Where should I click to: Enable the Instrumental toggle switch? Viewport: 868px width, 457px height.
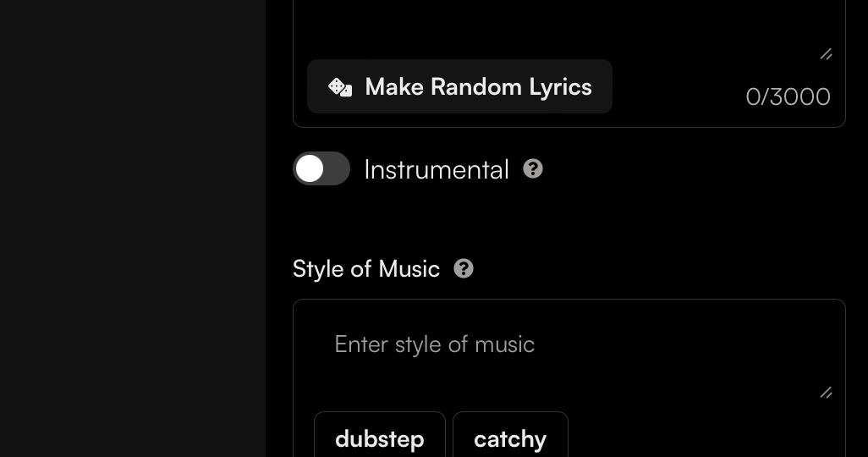pos(321,169)
